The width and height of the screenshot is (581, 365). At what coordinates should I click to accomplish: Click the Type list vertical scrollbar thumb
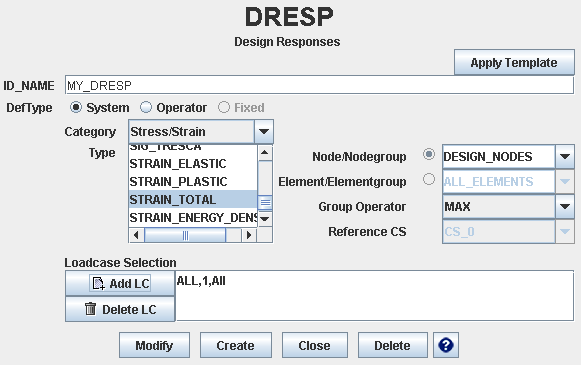265,202
